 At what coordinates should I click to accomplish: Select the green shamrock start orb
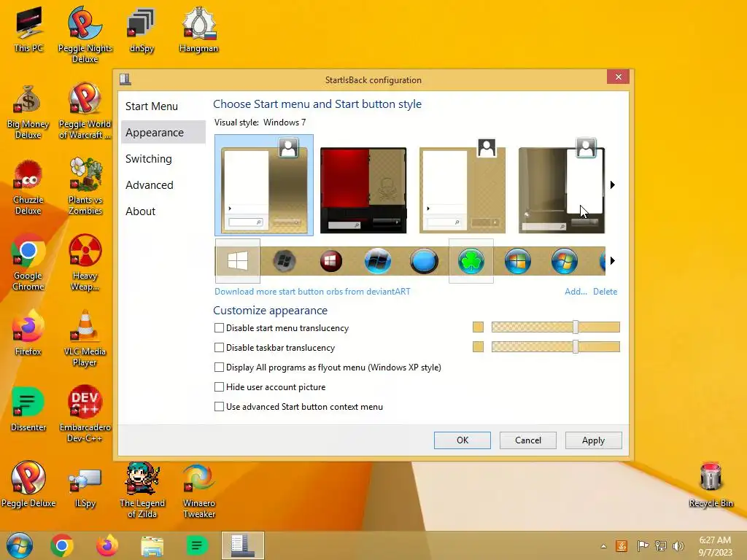click(x=471, y=261)
